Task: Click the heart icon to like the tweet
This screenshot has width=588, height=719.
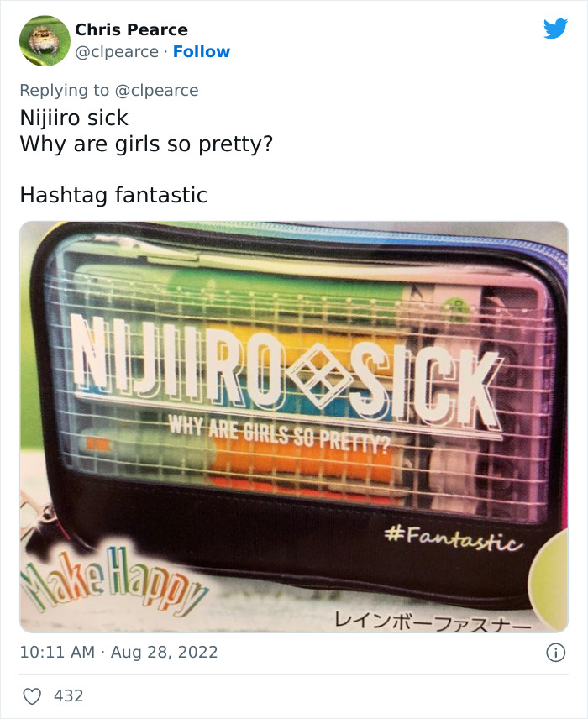Action: [x=34, y=695]
